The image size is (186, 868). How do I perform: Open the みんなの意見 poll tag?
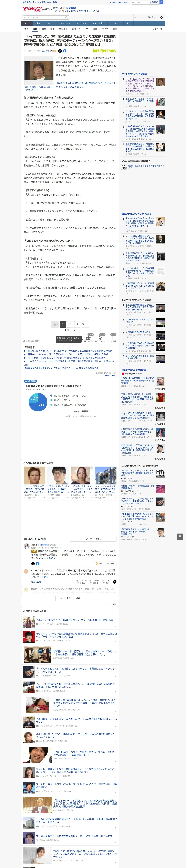tap(30, 381)
